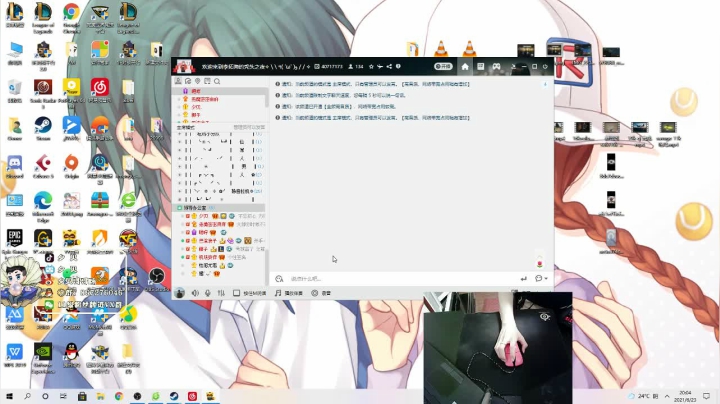Open the Origin desktop shortcut
Viewport: 720px width, 404px height.
point(71,167)
